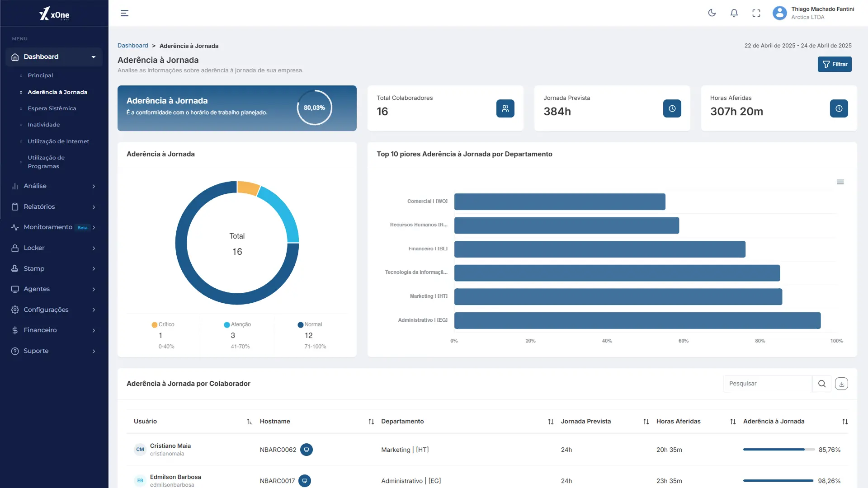Click the Pesquisar search field
Screen dimensions: 868x488
coord(767,384)
